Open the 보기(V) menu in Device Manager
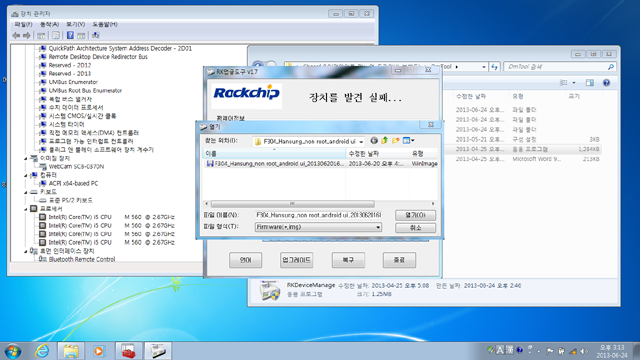Viewport: 640px width, 360px height. coord(76,24)
